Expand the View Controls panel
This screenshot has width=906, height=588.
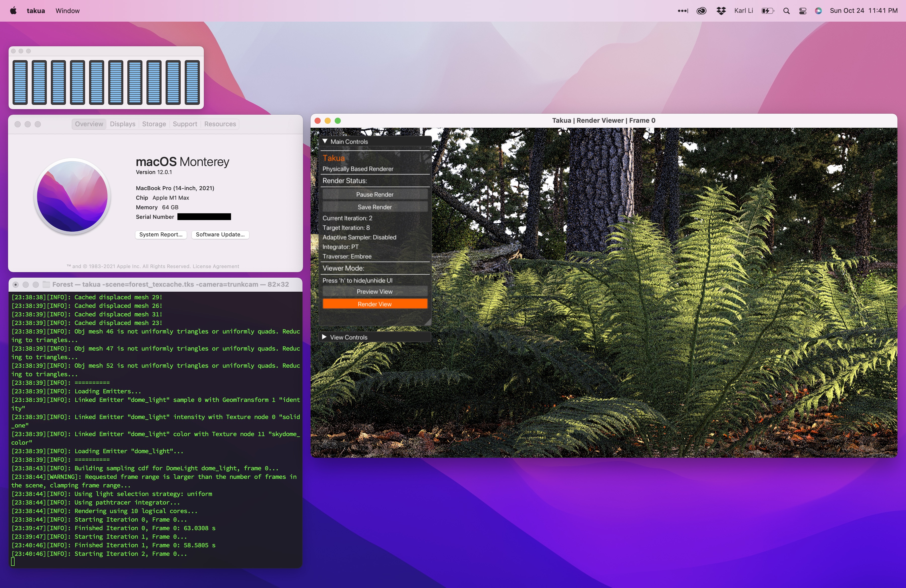coord(324,337)
